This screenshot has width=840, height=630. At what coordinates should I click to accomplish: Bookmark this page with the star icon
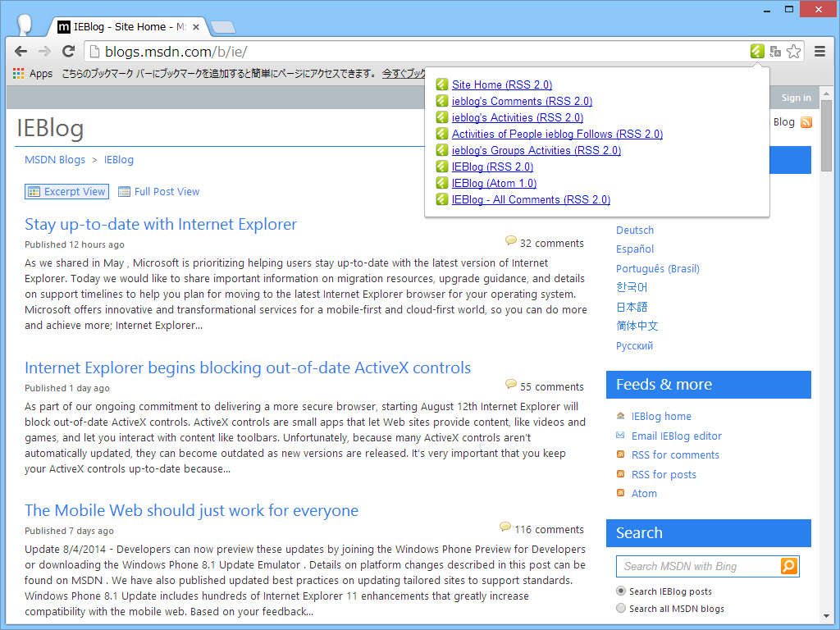(794, 52)
